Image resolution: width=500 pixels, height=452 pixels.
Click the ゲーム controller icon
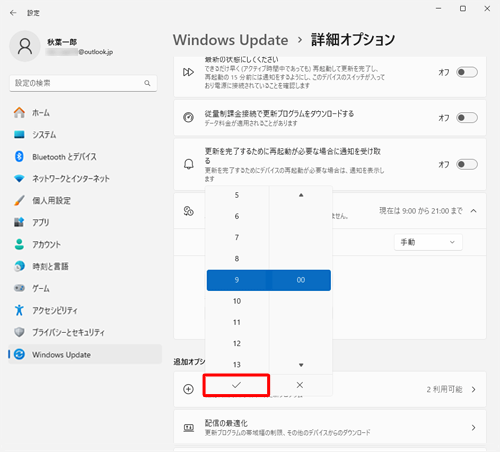pos(19,288)
